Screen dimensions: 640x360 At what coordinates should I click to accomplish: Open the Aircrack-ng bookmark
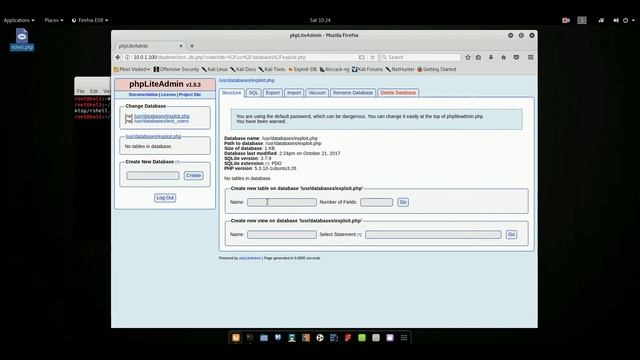[334, 69]
